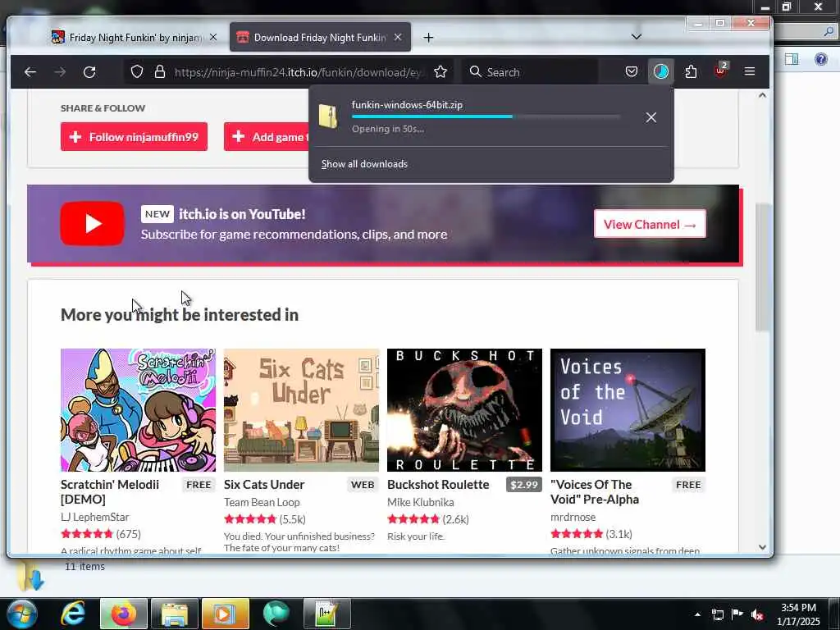Open the Save to Pocket icon

[632, 72]
